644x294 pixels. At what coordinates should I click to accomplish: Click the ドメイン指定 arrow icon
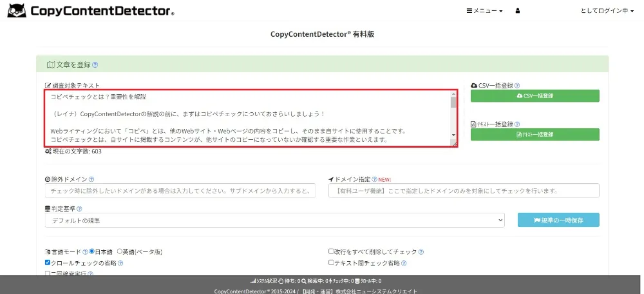[x=332, y=179]
